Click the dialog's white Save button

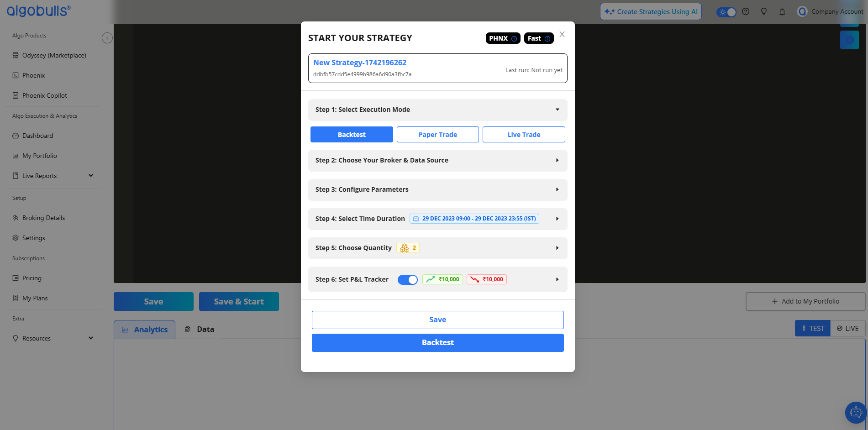pos(438,320)
